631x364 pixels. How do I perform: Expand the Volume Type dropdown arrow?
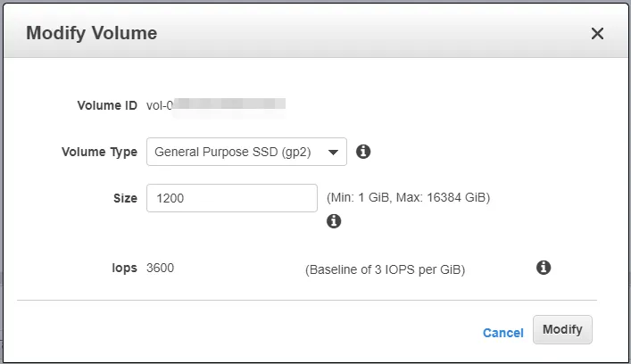click(333, 152)
